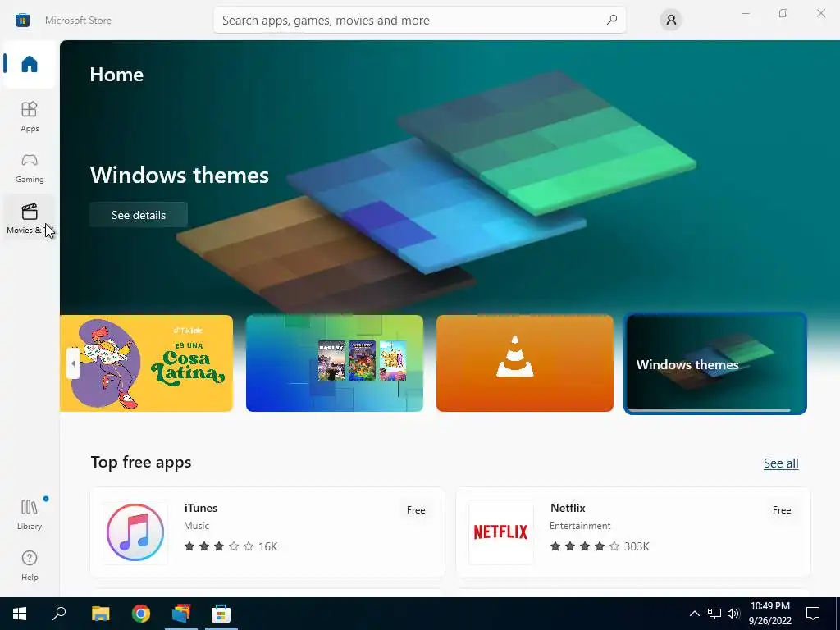Image resolution: width=840 pixels, height=630 pixels.
Task: Focus the Search apps, games, movies field
Action: pyautogui.click(x=419, y=20)
